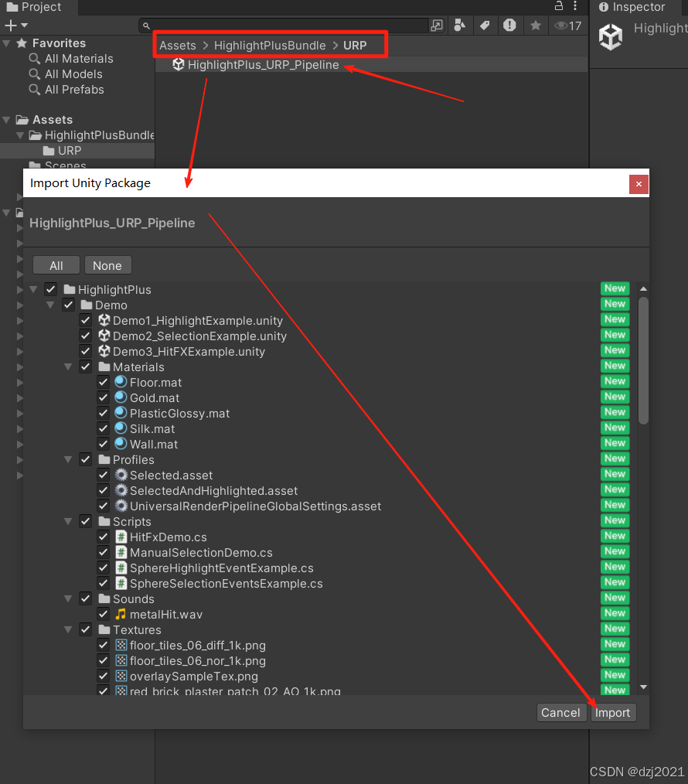This screenshot has width=688, height=784.
Task: Uncheck the Profiles folder checkbox
Action: point(86,459)
